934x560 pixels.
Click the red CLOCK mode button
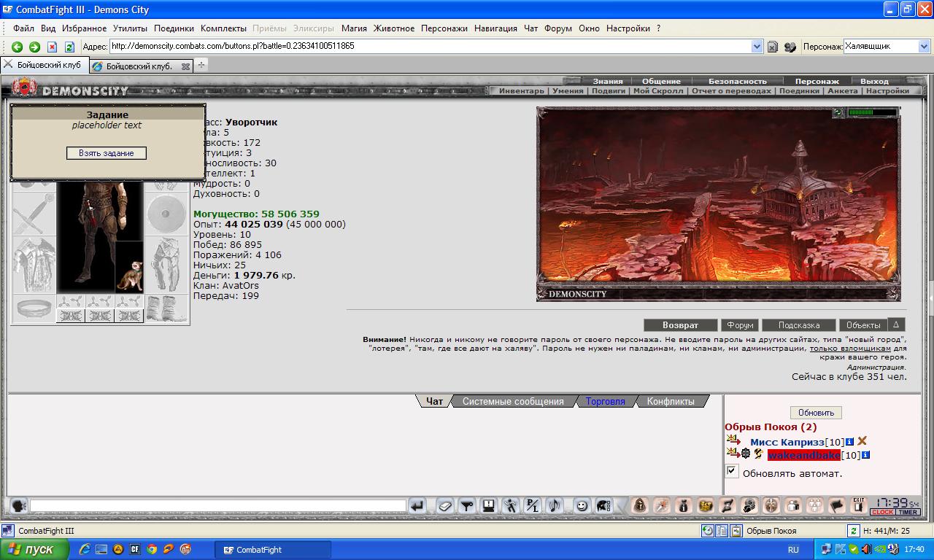coord(882,512)
